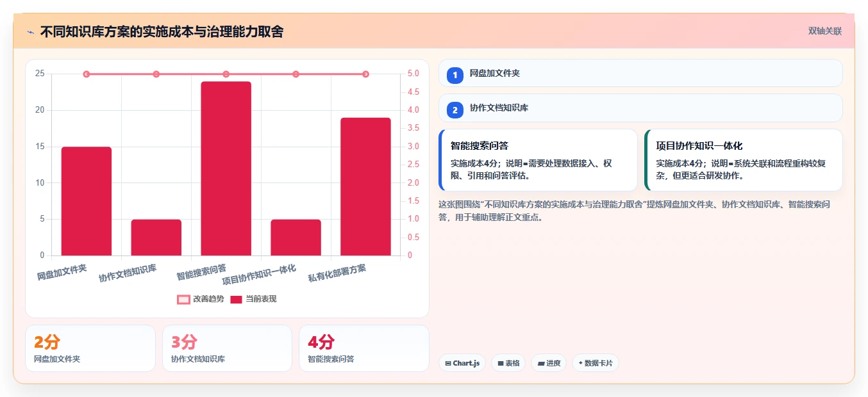Click right axis value 5.0
The width and height of the screenshot is (868, 397).
pyautogui.click(x=414, y=74)
